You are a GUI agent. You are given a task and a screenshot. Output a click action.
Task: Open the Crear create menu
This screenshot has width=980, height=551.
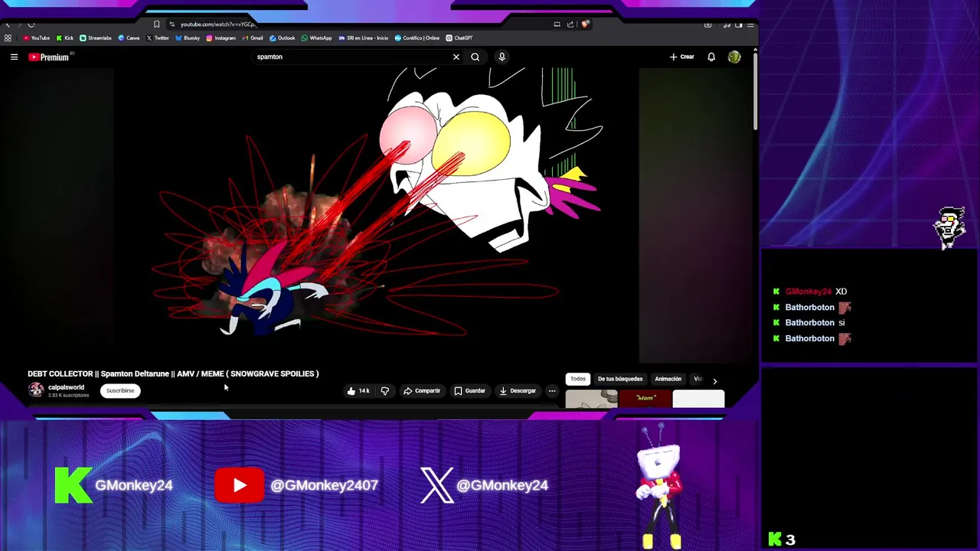click(x=682, y=57)
